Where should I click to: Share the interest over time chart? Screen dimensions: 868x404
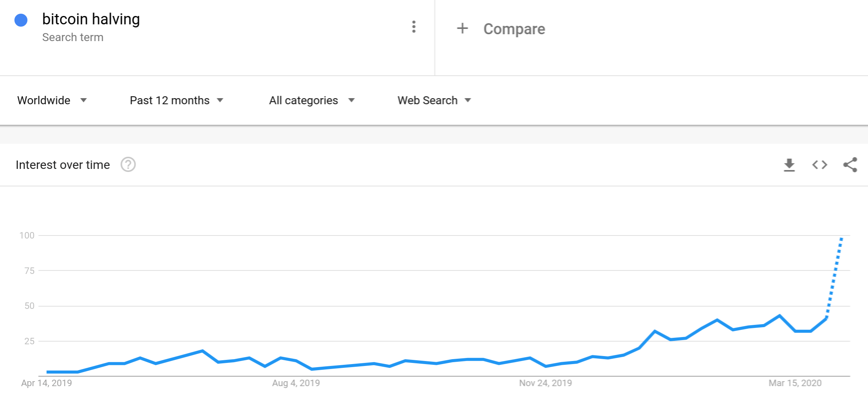tap(850, 165)
